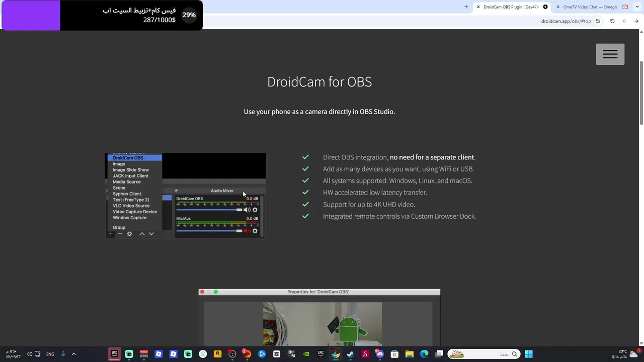Close the DroidCam OBS Plugin tab
The height and width of the screenshot is (362, 644).
[x=478, y=7]
